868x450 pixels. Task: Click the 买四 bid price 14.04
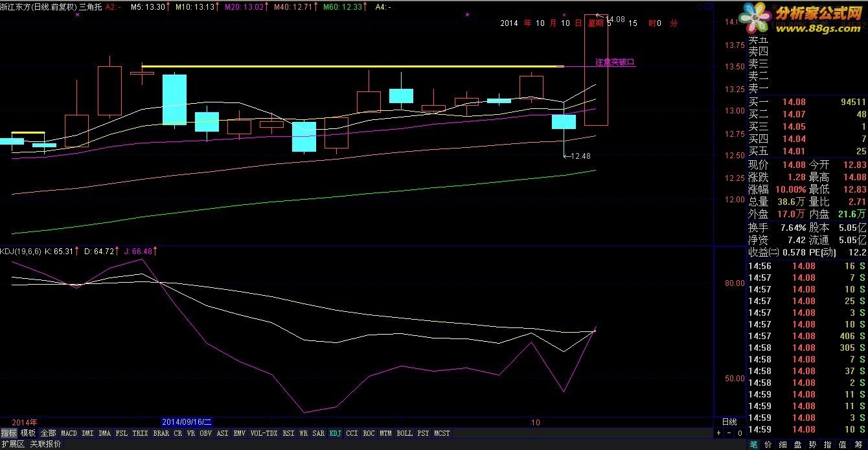click(794, 139)
